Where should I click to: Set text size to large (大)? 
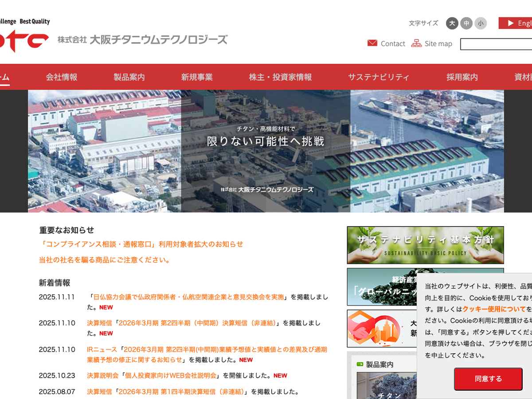tap(452, 23)
